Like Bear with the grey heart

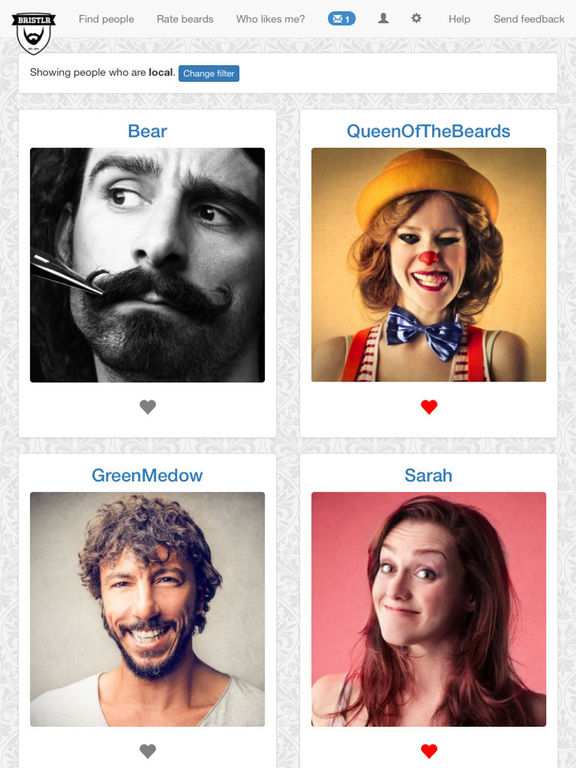147,407
